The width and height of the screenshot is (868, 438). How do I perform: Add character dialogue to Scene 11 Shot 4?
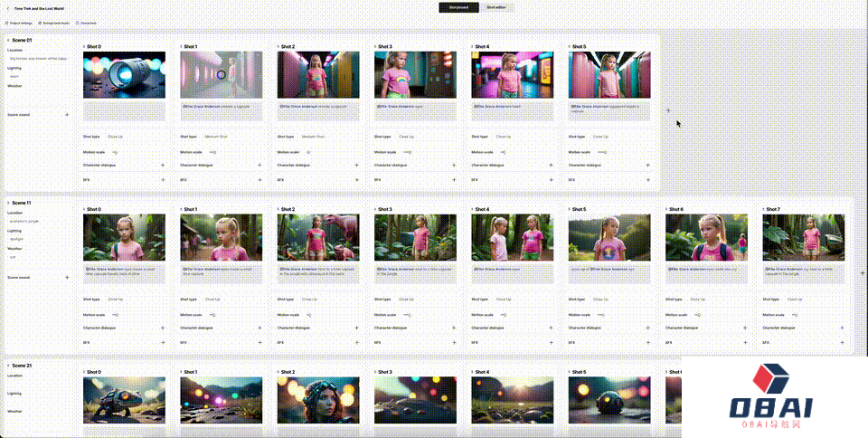point(552,328)
